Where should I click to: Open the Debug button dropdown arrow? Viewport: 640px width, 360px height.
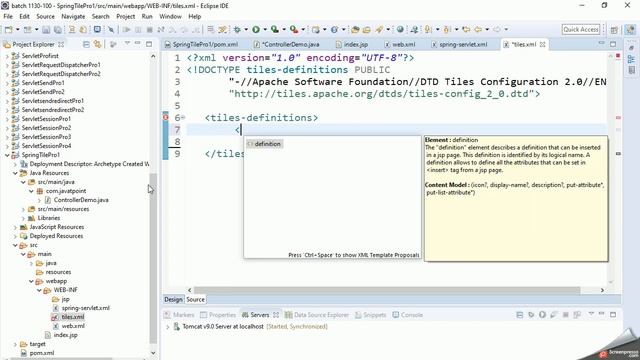coord(246,29)
